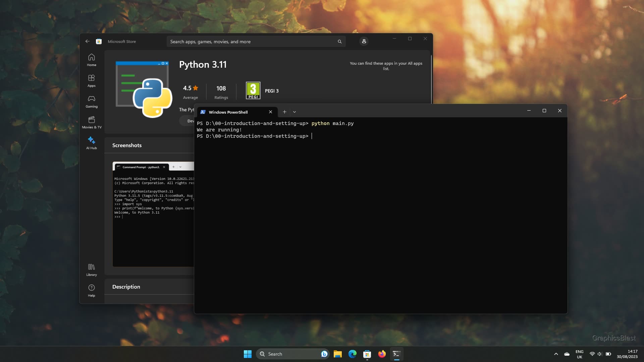Launch Microsoft Edge from taskbar
This screenshot has height=362, width=644.
[352, 354]
